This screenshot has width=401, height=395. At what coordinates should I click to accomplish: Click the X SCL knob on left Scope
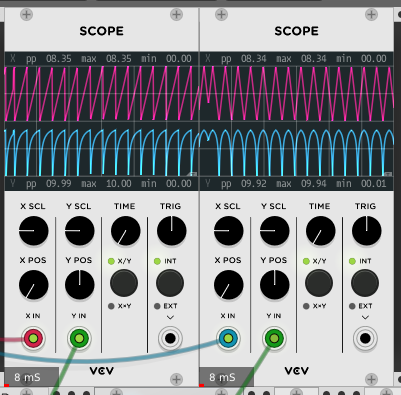click(x=34, y=230)
